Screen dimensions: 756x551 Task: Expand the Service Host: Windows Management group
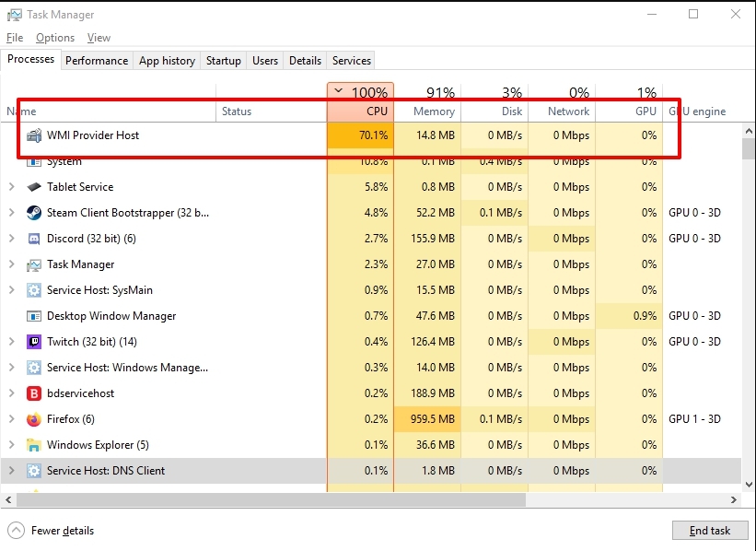[x=12, y=368]
